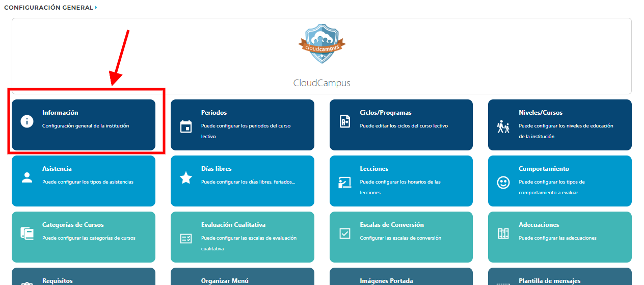Image resolution: width=644 pixels, height=285 pixels.
Task: Click 'Configuración general de la institución' text
Action: click(x=86, y=125)
